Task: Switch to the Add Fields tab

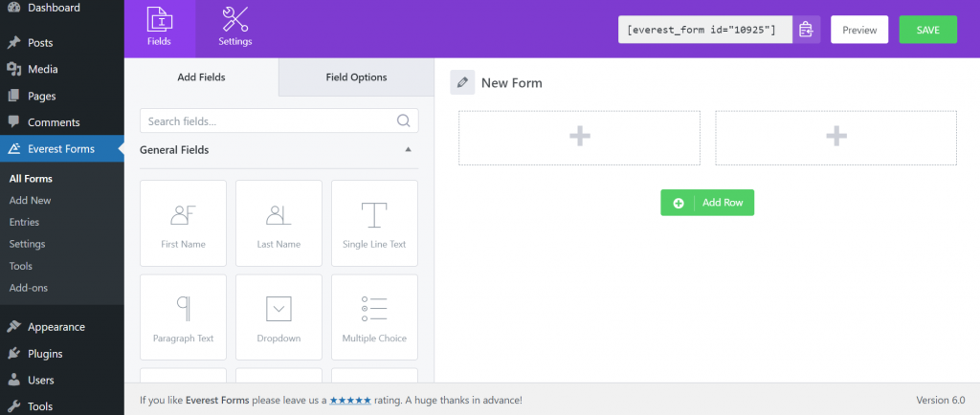Action: (x=201, y=77)
